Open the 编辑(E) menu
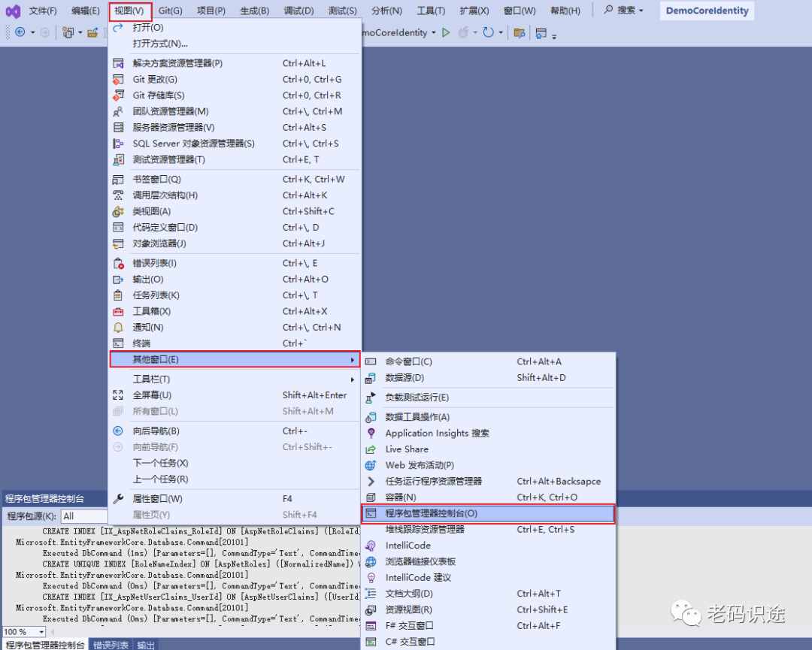Image resolution: width=812 pixels, height=650 pixels. 86,11
